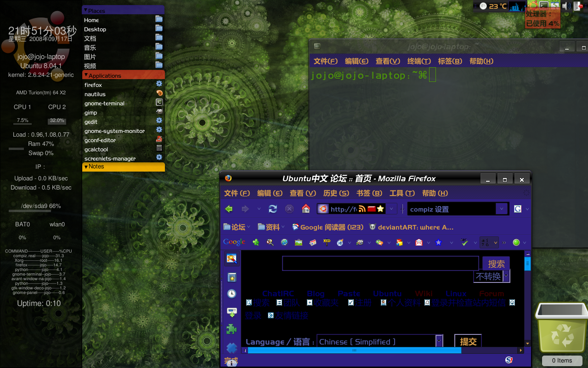Open the deviantART bookmark
588x368 pixels.
[411, 227]
